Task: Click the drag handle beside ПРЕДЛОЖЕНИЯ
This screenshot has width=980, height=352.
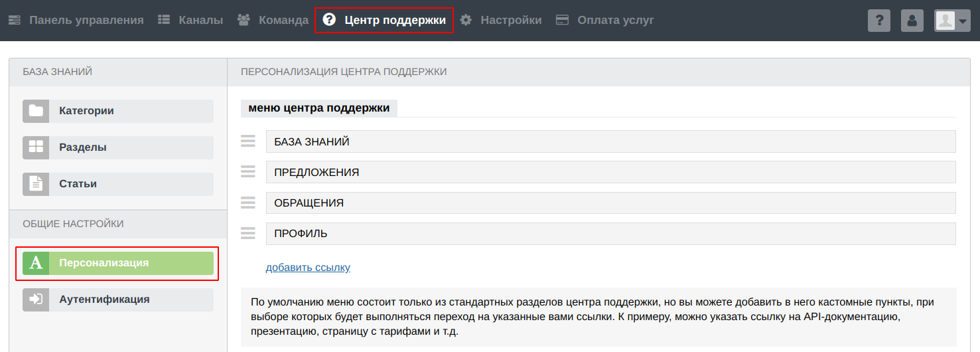Action: click(x=247, y=172)
